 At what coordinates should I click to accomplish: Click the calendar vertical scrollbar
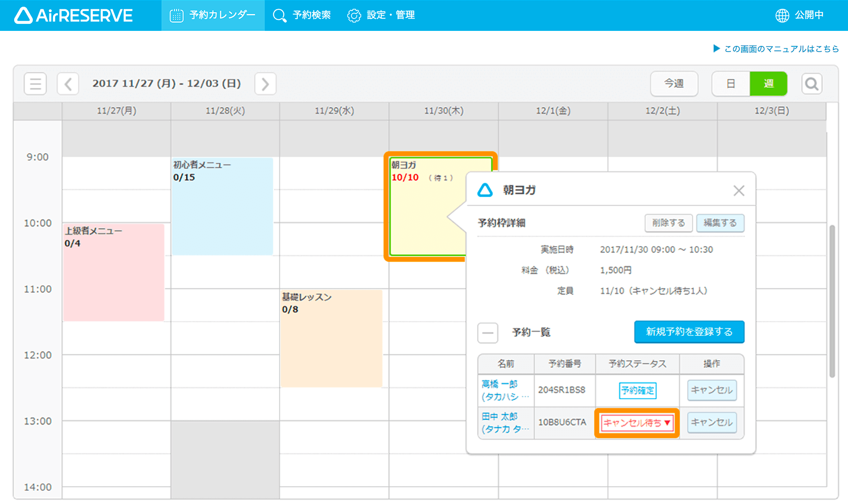832,300
